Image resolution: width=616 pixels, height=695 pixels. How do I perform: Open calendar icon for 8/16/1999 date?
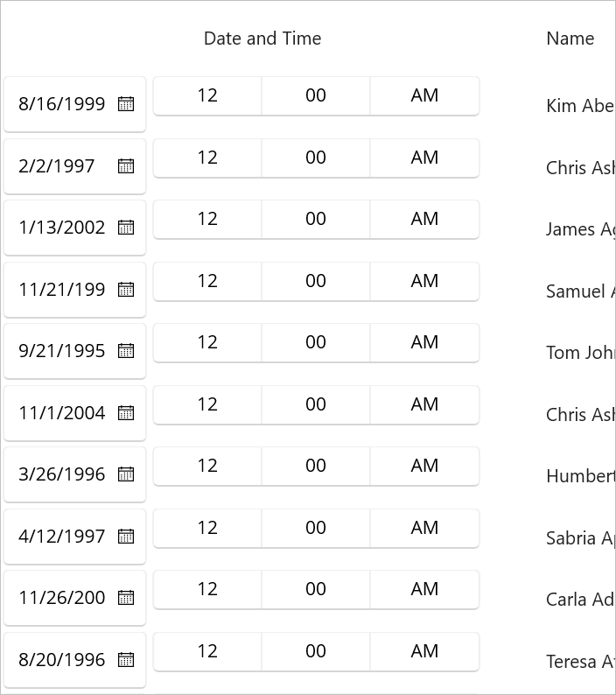coord(126,103)
